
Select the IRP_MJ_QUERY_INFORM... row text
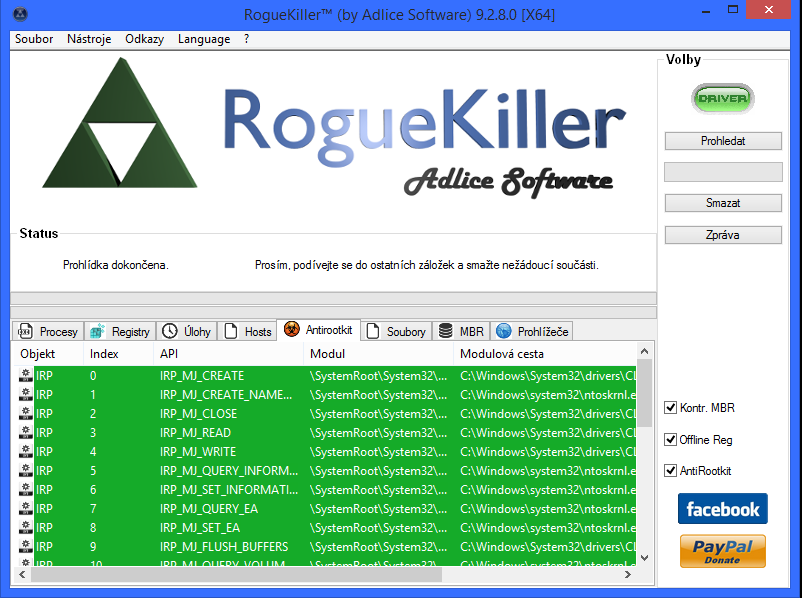(229, 470)
